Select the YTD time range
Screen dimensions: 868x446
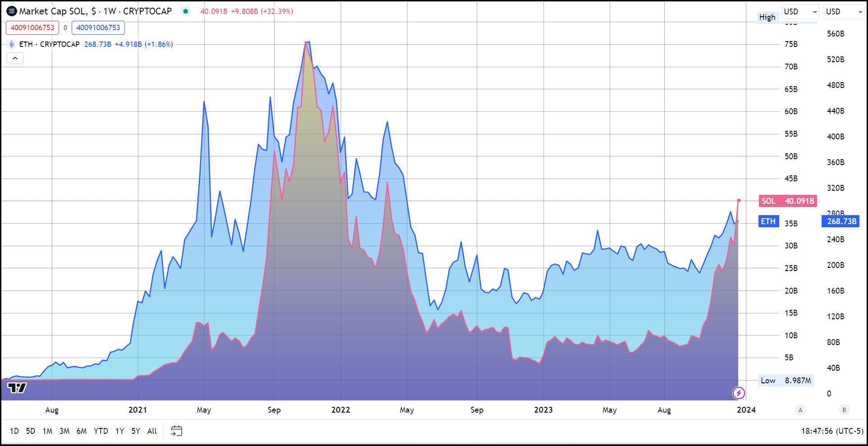tap(101, 431)
